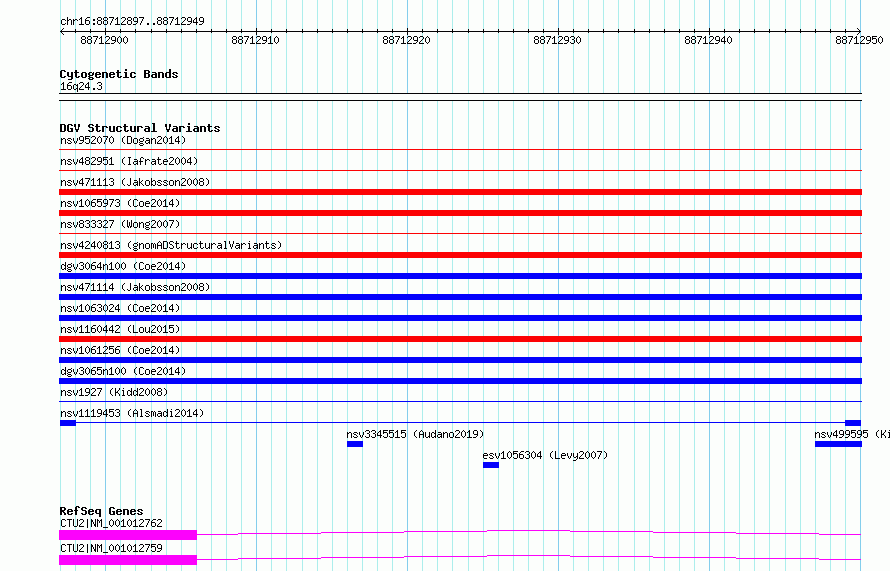Screen dimensions: 890x571
Task: Click the 16q24.3 band label
Action: 81,86
